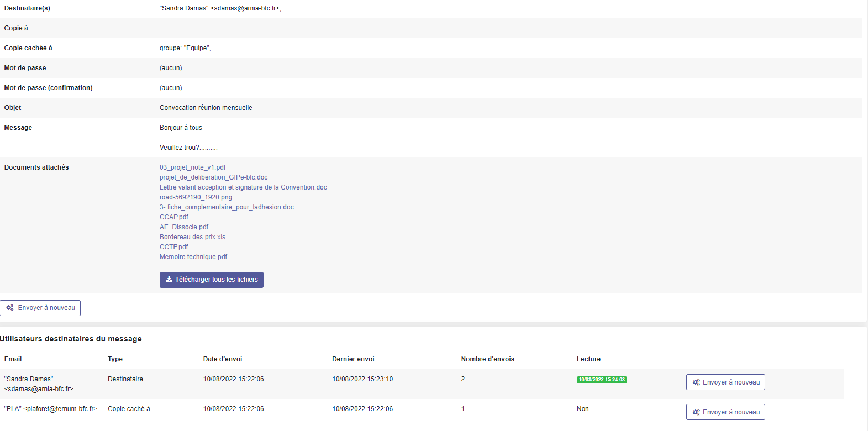Click the Dernier envoi column header
The height and width of the screenshot is (431, 868).
(353, 359)
